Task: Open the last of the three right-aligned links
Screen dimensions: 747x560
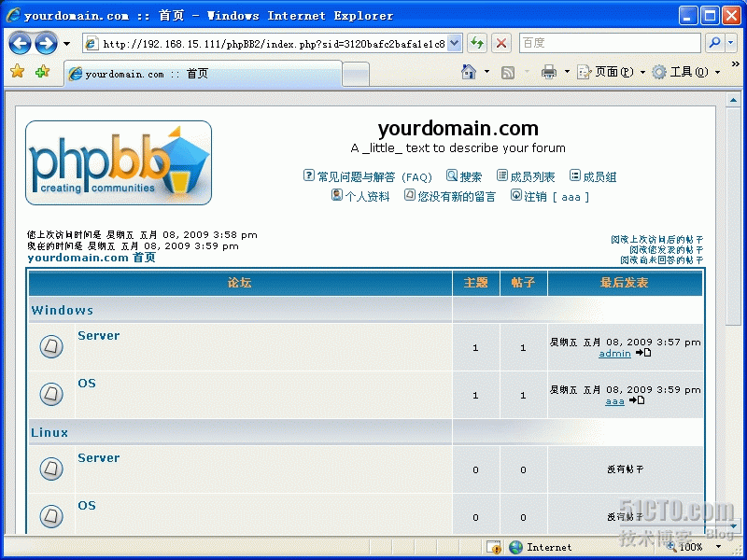Action: click(662, 260)
